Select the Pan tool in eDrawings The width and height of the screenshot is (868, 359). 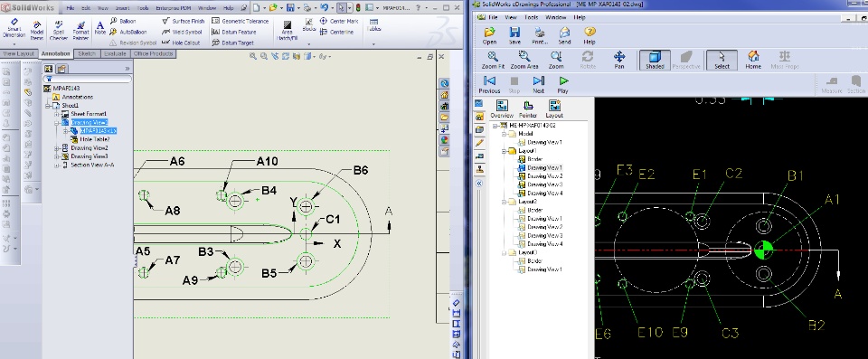click(618, 61)
